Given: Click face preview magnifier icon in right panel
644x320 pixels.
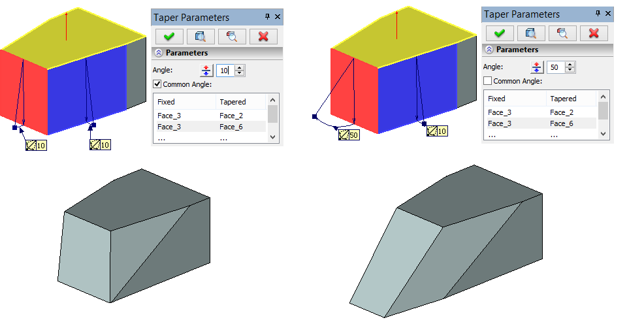Looking at the screenshot, I should [562, 33].
